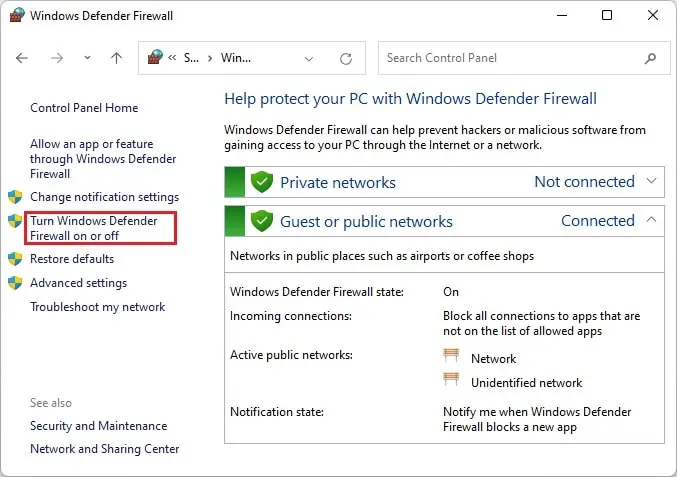The height and width of the screenshot is (477, 677).
Task: Click the breadcrumb back chevrons «
Action: (172, 58)
